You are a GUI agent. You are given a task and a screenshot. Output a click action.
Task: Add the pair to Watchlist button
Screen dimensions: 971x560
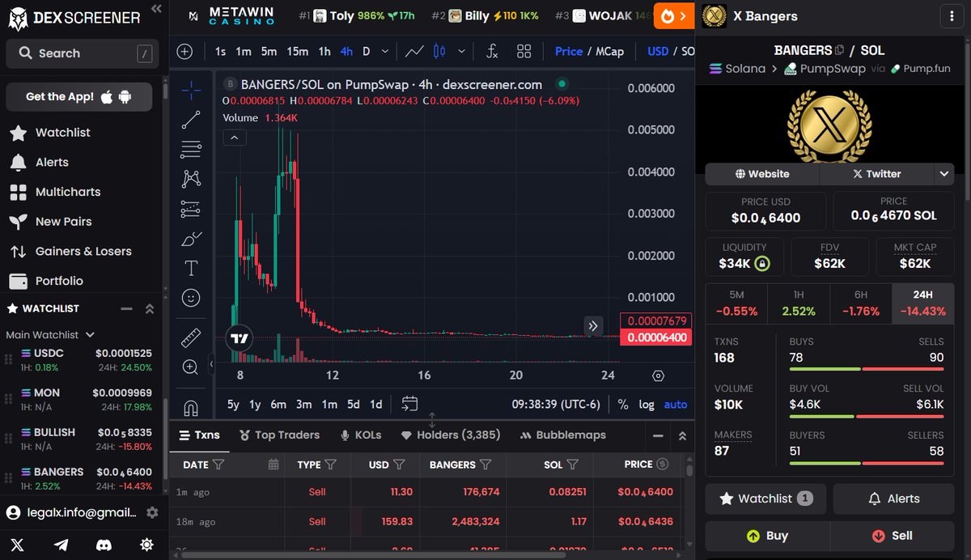click(x=765, y=498)
